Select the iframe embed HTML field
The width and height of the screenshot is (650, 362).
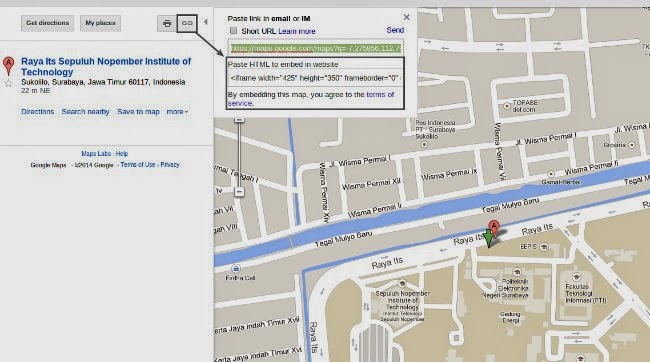point(315,78)
